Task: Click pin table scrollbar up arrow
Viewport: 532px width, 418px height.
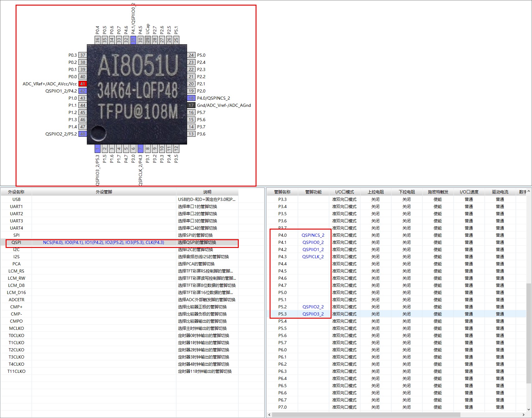Action: 529,192
